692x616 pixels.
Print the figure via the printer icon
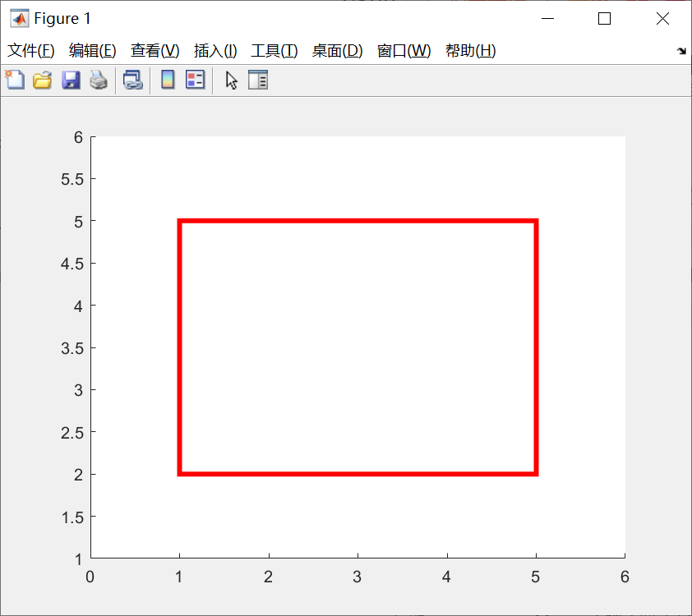99,80
